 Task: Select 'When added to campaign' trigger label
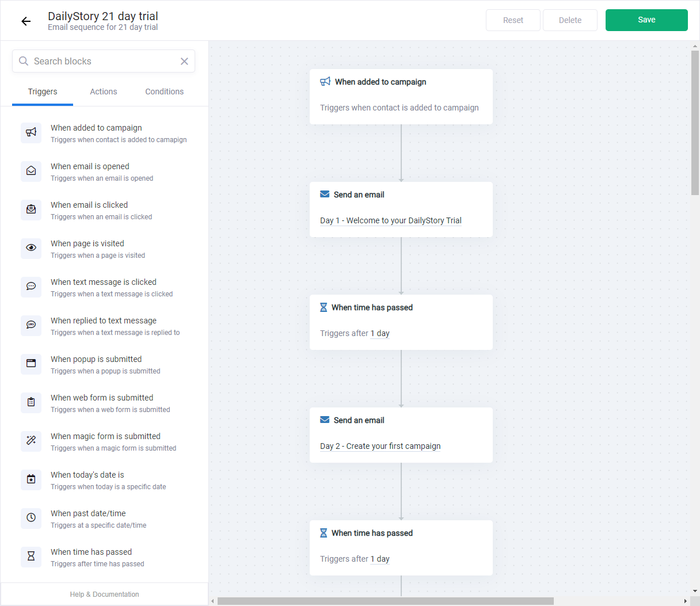(96, 128)
